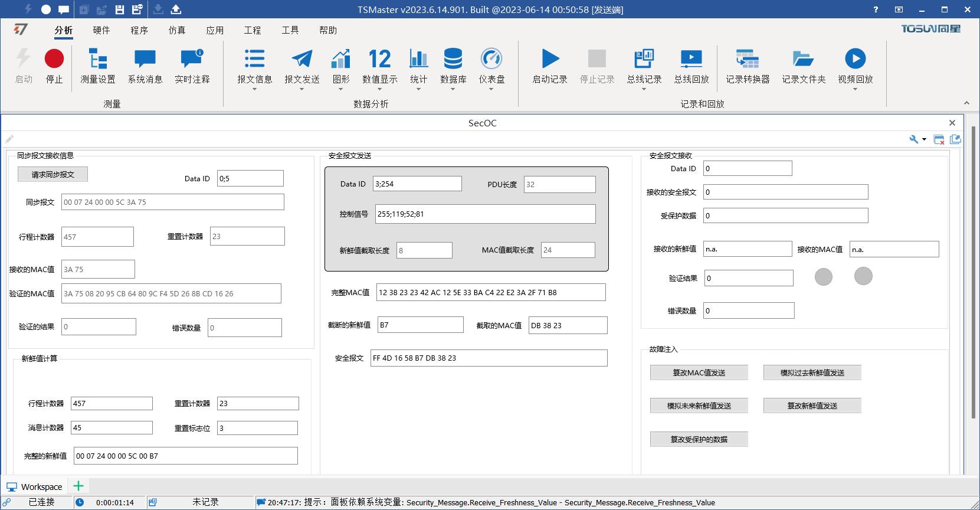
Task: Click the 请求同步报文 button
Action: (x=53, y=174)
